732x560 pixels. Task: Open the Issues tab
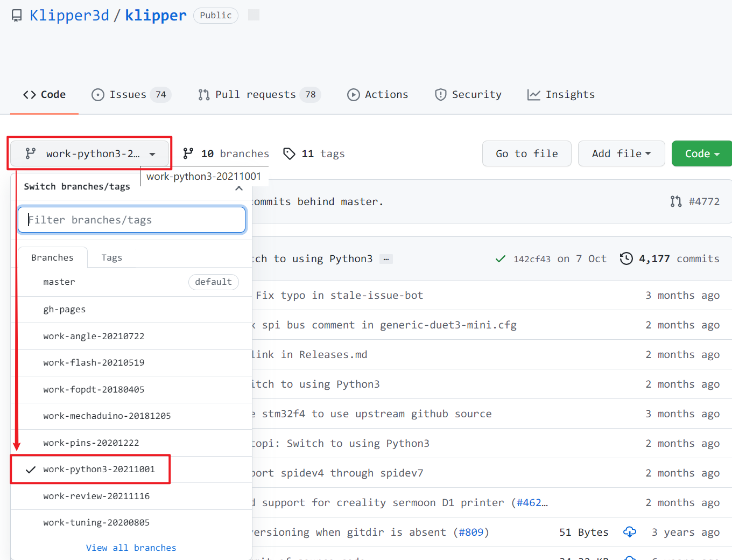(x=131, y=95)
